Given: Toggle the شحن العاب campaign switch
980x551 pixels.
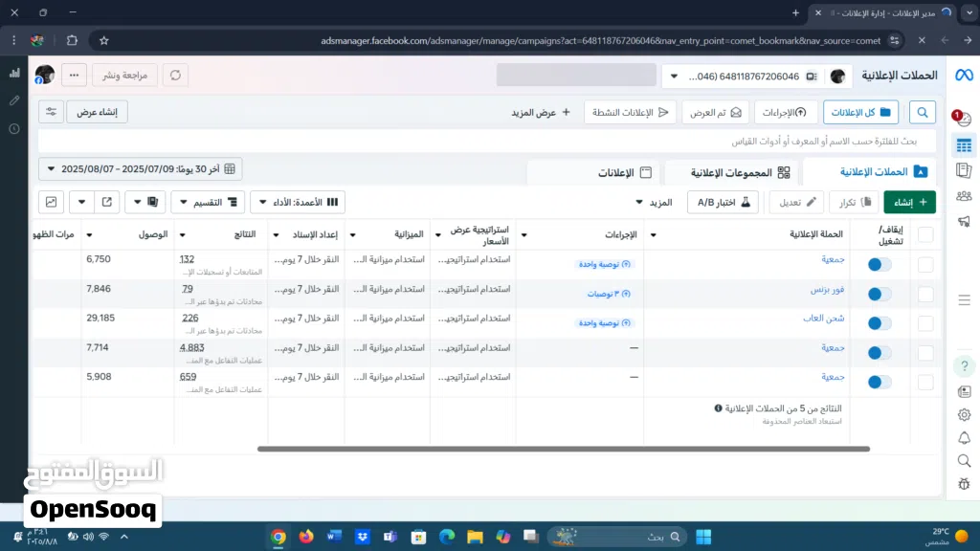Looking at the screenshot, I should [879, 323].
